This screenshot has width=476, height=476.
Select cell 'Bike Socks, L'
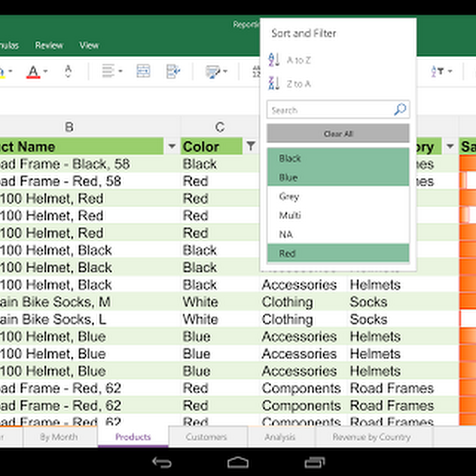(90, 319)
